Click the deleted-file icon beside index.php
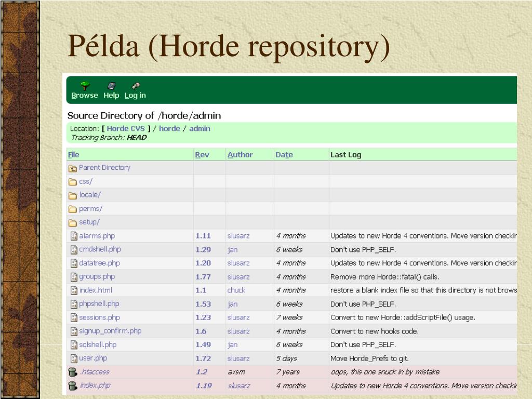This screenshot has width=532, height=399. click(73, 386)
